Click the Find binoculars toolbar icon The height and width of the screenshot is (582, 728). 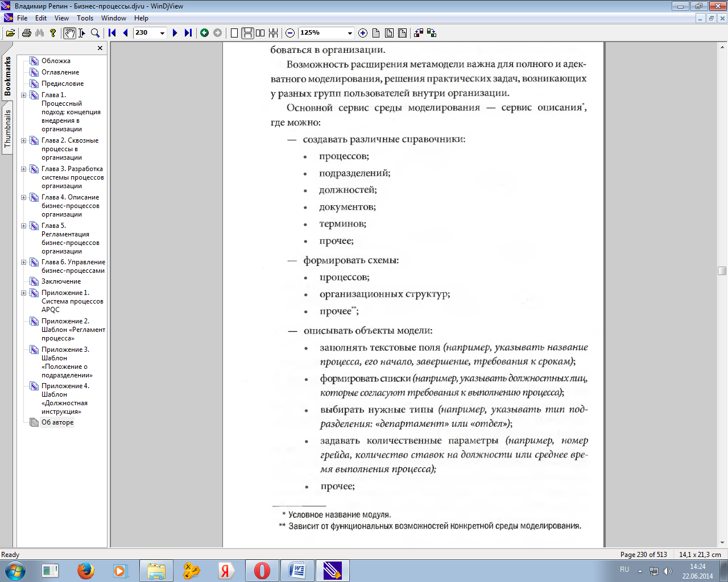(39, 33)
